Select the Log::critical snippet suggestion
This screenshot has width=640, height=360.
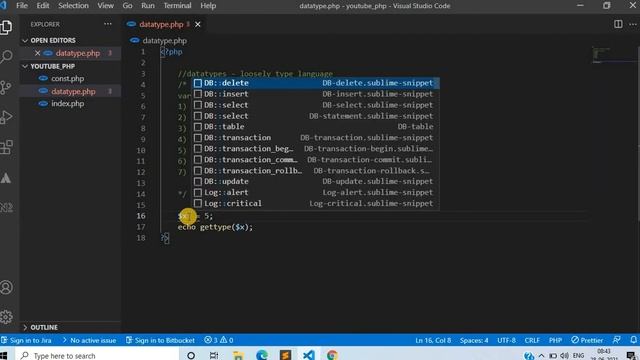point(316,203)
